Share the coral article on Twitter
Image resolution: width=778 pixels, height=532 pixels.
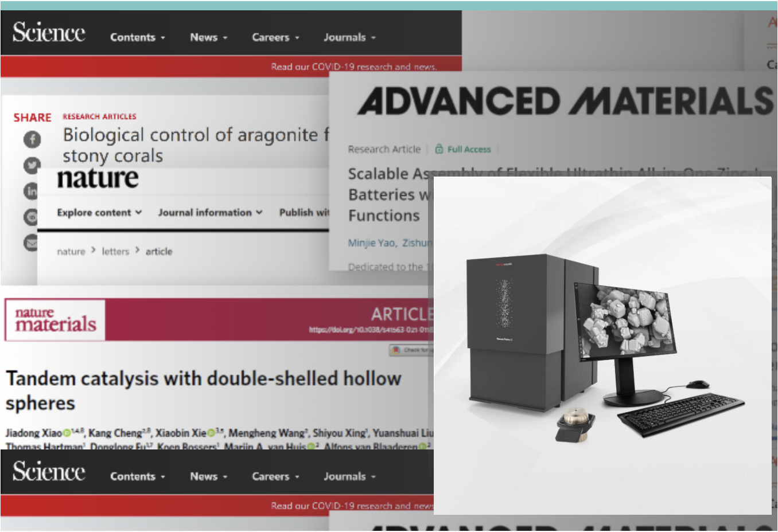[x=32, y=165]
